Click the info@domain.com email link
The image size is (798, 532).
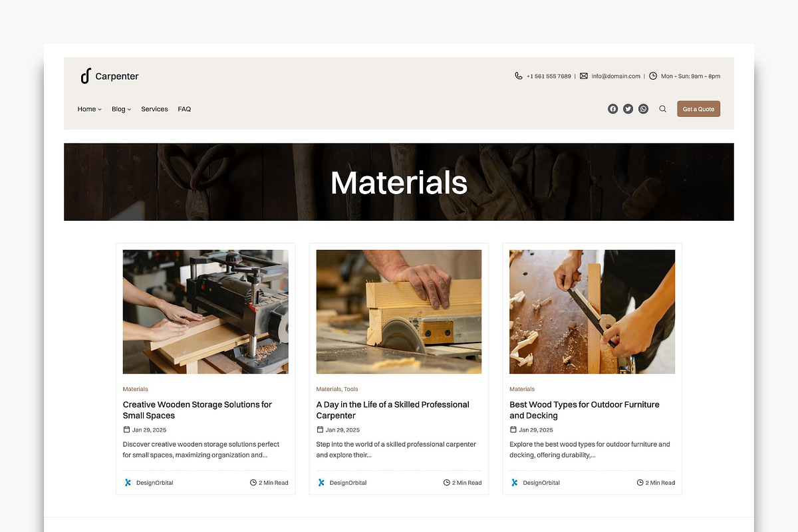point(616,76)
